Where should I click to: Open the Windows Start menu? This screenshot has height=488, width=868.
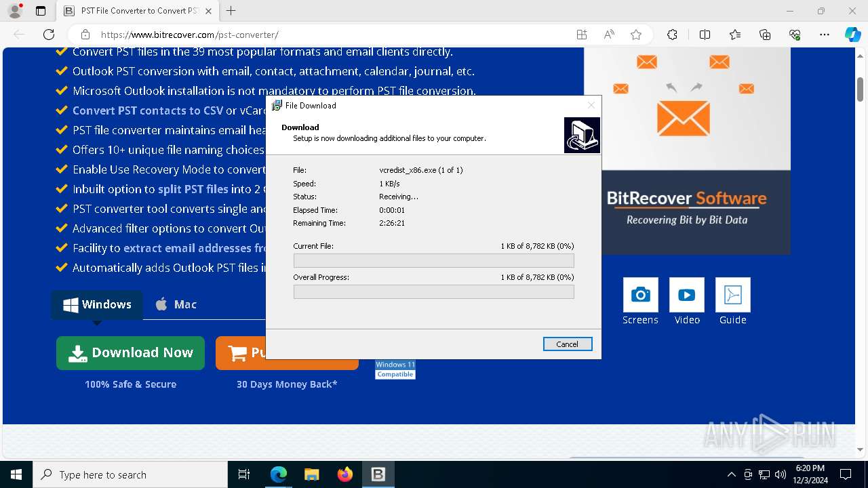[x=16, y=474]
